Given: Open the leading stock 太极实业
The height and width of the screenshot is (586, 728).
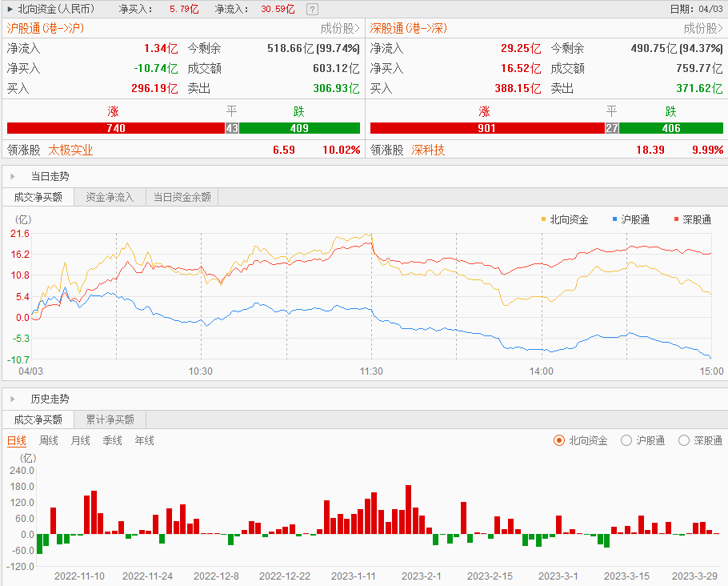Looking at the screenshot, I should (70, 150).
